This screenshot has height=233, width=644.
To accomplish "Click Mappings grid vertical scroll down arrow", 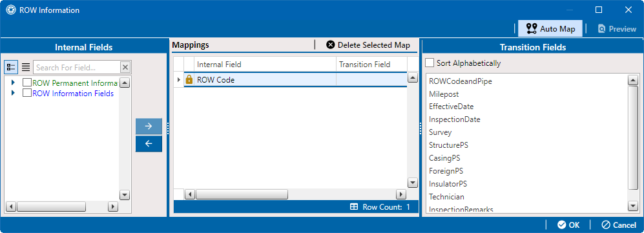I will (412, 183).
